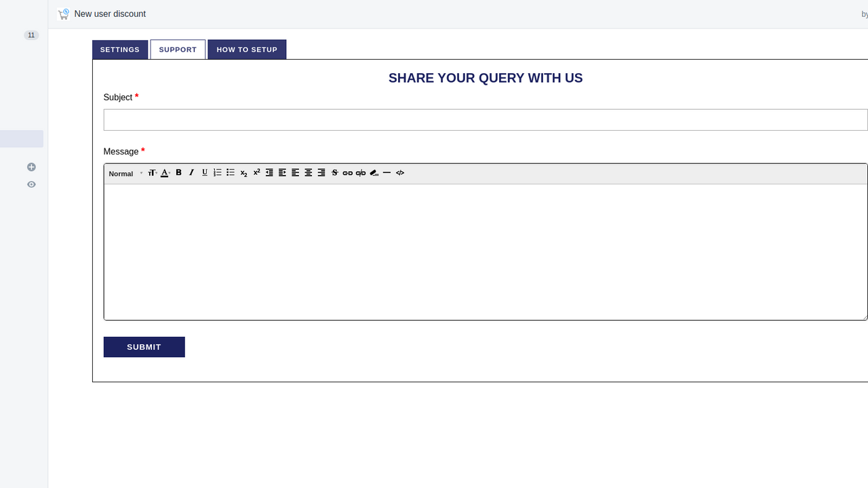Open the text color picker in toolbar
This screenshot has width=868, height=488.
tap(165, 173)
